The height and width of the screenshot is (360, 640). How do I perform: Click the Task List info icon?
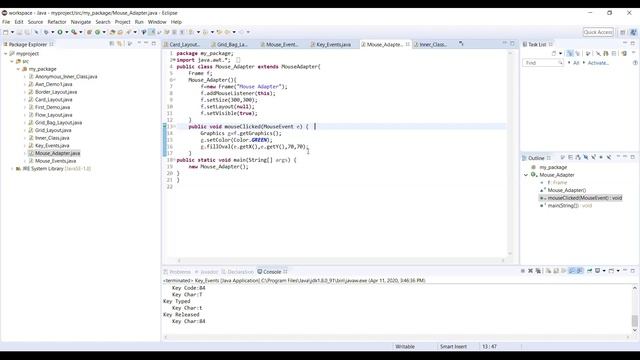pos(635,63)
